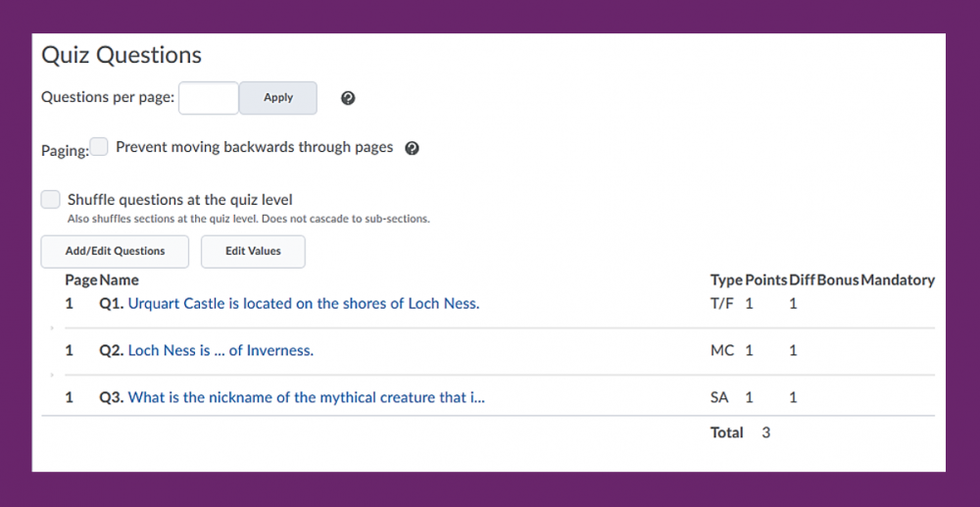
Task: Toggle Shuffle questions at the quiz level
Action: point(51,200)
